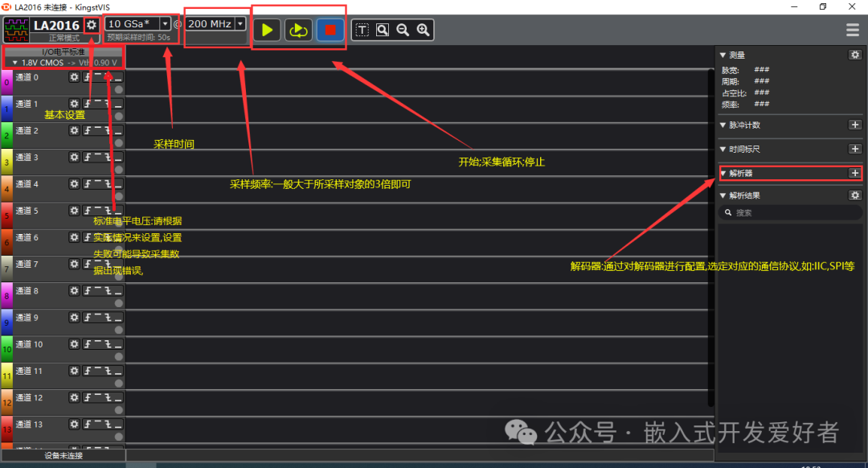This screenshot has width=868, height=468.
Task: Add a new 脉冲计数 entry
Action: tap(854, 125)
